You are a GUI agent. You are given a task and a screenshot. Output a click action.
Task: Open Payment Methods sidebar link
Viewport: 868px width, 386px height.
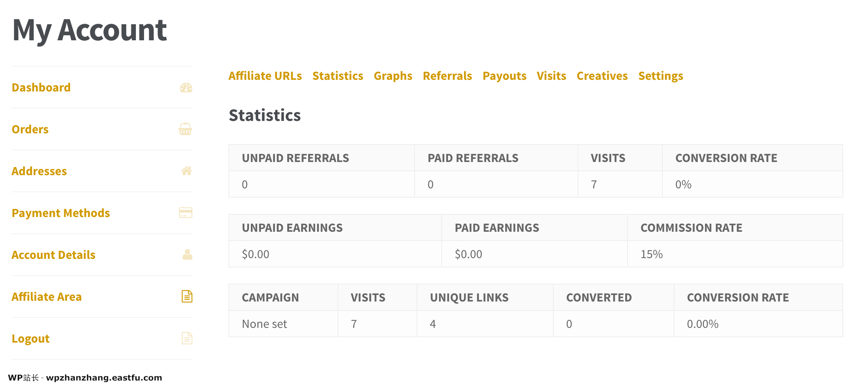(61, 213)
